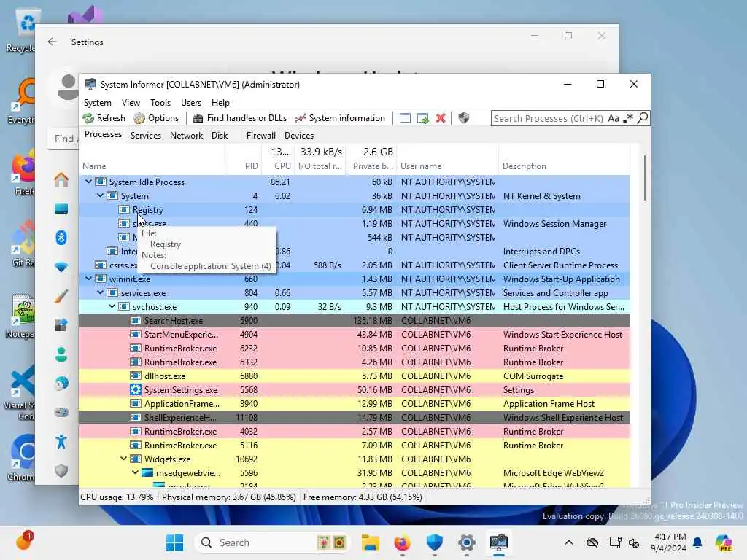Click the shield icon in toolbar
Image resolution: width=747 pixels, height=560 pixels.
pyautogui.click(x=463, y=118)
